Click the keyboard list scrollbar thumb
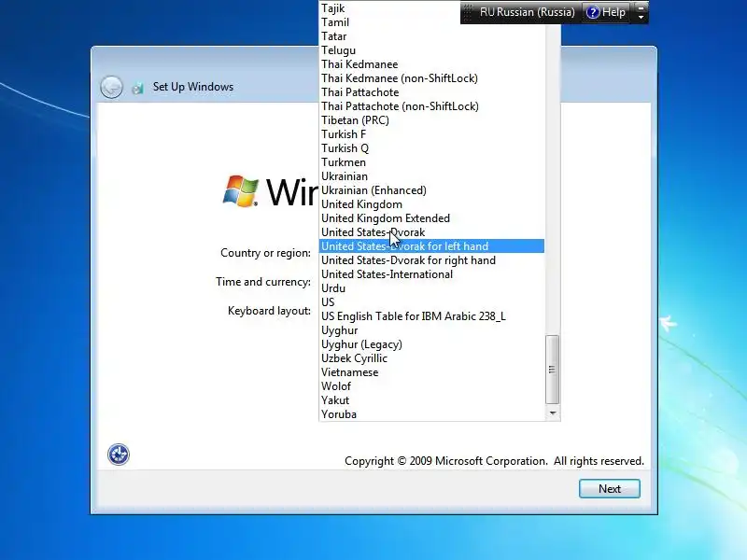The image size is (747, 560). 552,370
